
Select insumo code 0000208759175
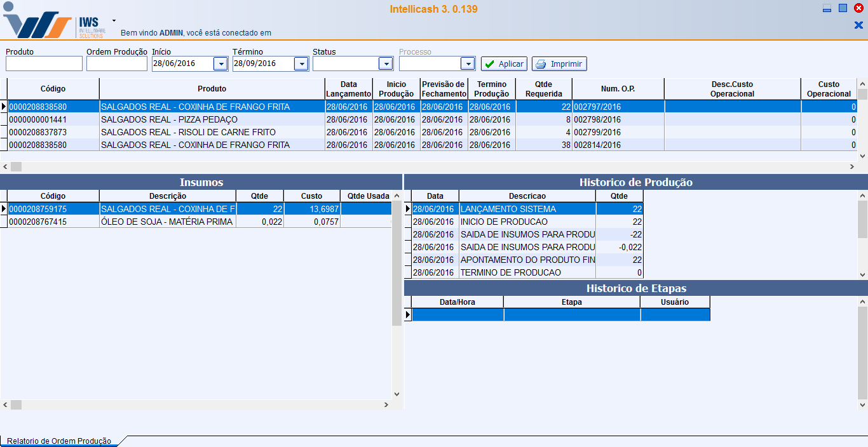point(53,209)
